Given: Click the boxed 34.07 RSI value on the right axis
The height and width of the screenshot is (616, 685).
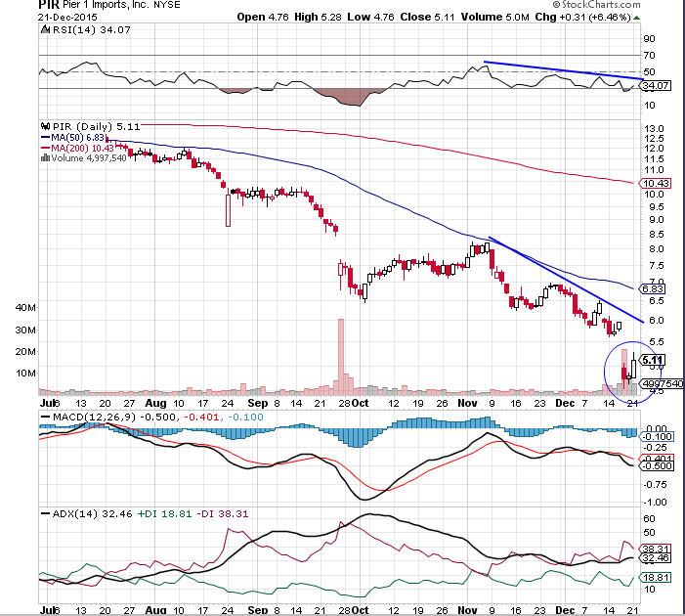Looking at the screenshot, I should [x=656, y=86].
